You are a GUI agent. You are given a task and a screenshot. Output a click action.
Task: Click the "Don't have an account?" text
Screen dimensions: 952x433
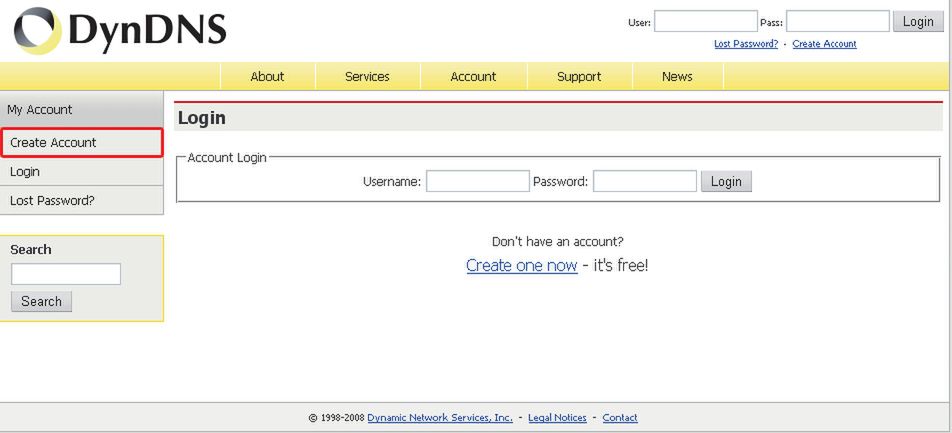tap(557, 242)
